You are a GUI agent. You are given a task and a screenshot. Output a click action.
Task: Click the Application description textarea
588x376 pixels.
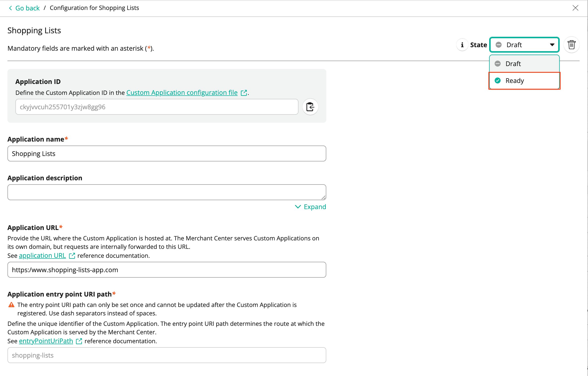click(x=167, y=192)
